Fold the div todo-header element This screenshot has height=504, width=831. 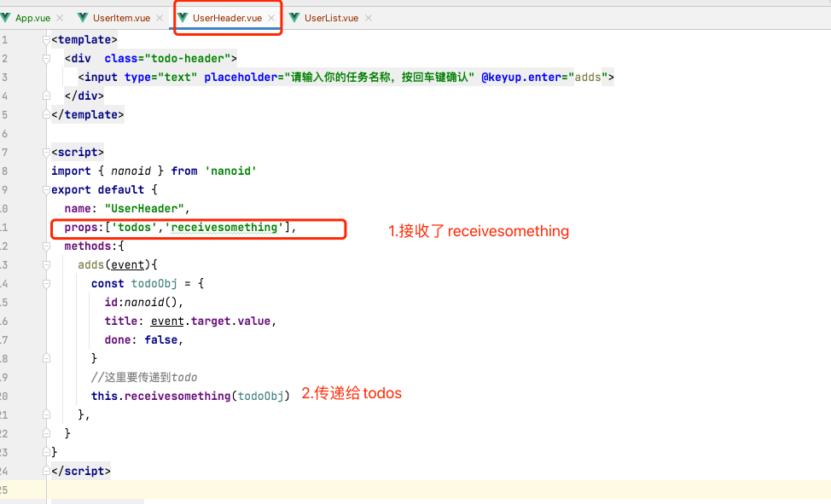pos(46,58)
